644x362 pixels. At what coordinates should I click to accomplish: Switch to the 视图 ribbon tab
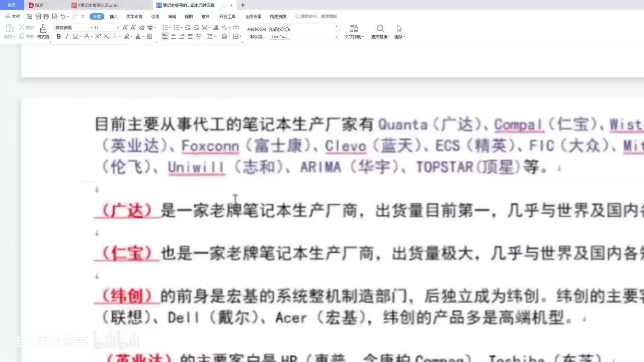click(189, 17)
